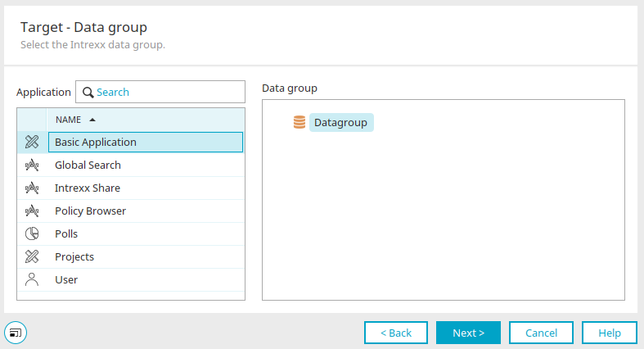Click the User person icon

[32, 279]
